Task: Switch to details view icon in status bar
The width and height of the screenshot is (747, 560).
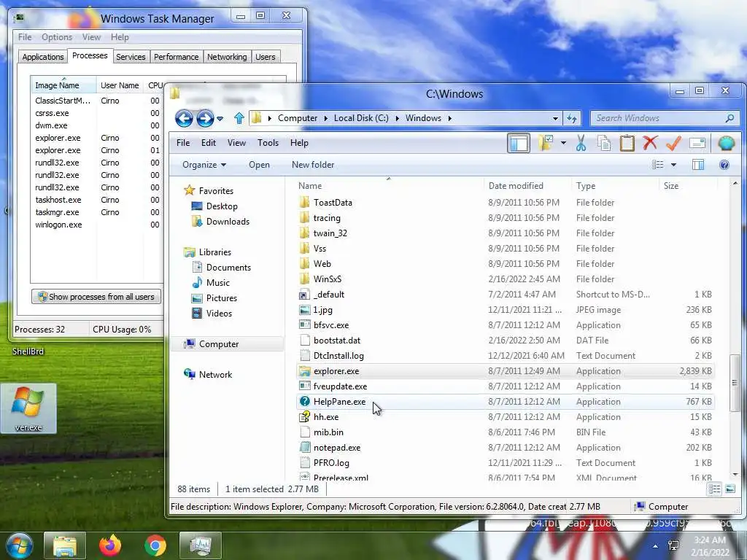Action: [x=714, y=489]
